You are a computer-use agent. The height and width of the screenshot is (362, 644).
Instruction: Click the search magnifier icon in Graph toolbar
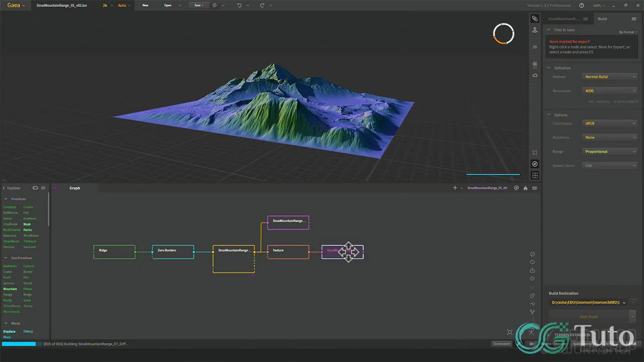[x=516, y=188]
